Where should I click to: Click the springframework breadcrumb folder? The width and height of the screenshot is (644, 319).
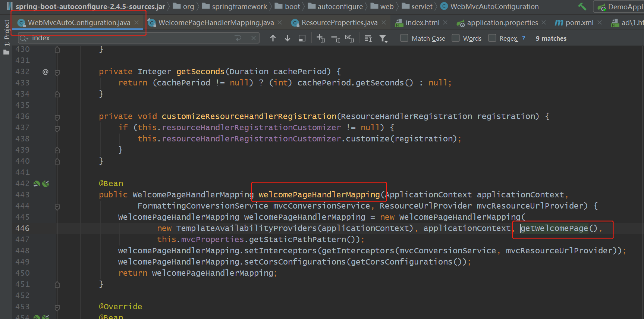tap(235, 6)
